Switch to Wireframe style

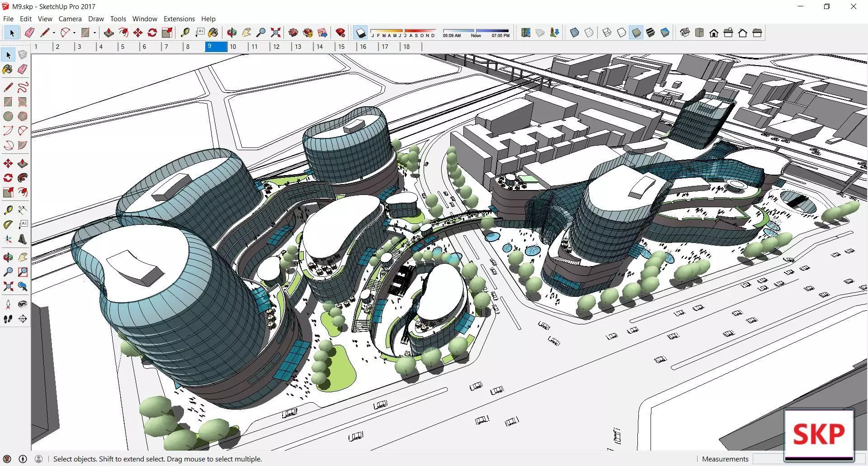click(x=607, y=33)
